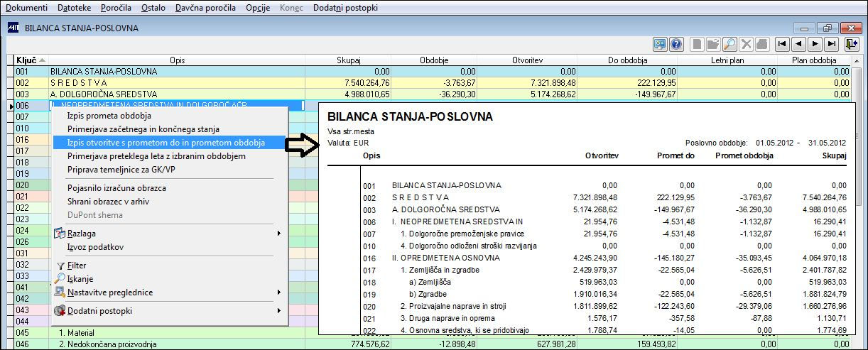The image size is (868, 350).
Task: Click the new document toolbar icon
Action: click(x=698, y=44)
